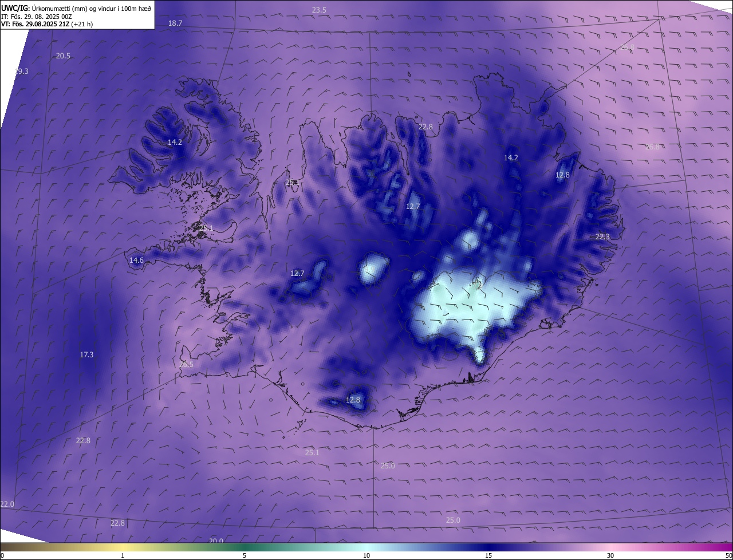The height and width of the screenshot is (560, 733).
Task: Click the 22.0 value label
Action: 7,504
